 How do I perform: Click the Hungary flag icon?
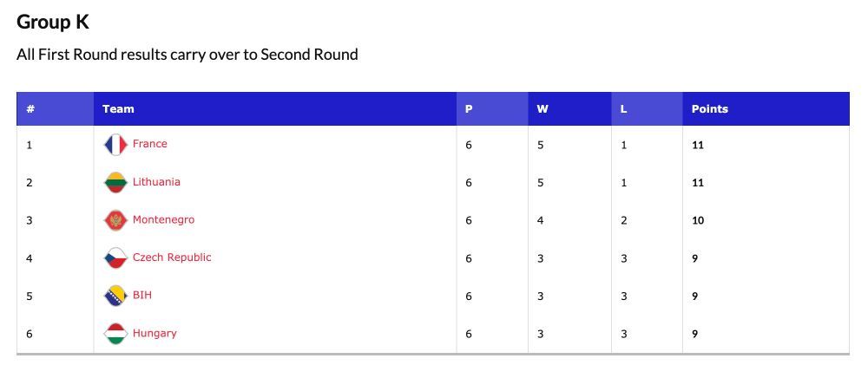coord(115,334)
